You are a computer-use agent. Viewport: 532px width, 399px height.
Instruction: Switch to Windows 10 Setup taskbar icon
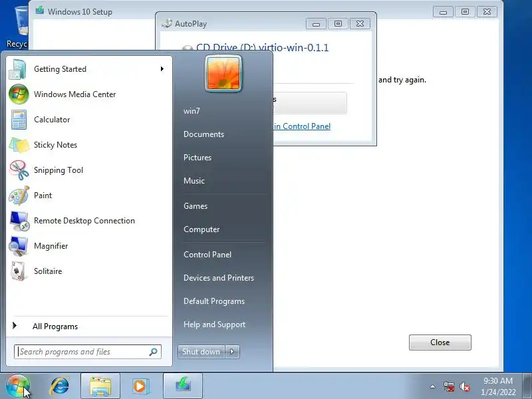tap(183, 386)
